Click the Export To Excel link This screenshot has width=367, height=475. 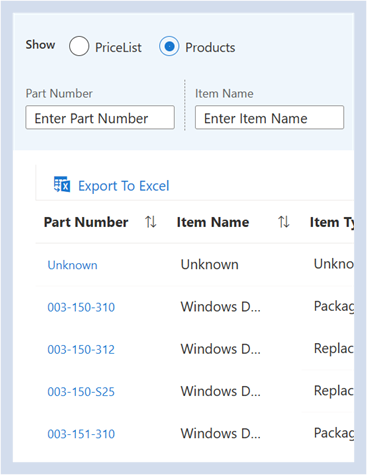[x=124, y=186]
